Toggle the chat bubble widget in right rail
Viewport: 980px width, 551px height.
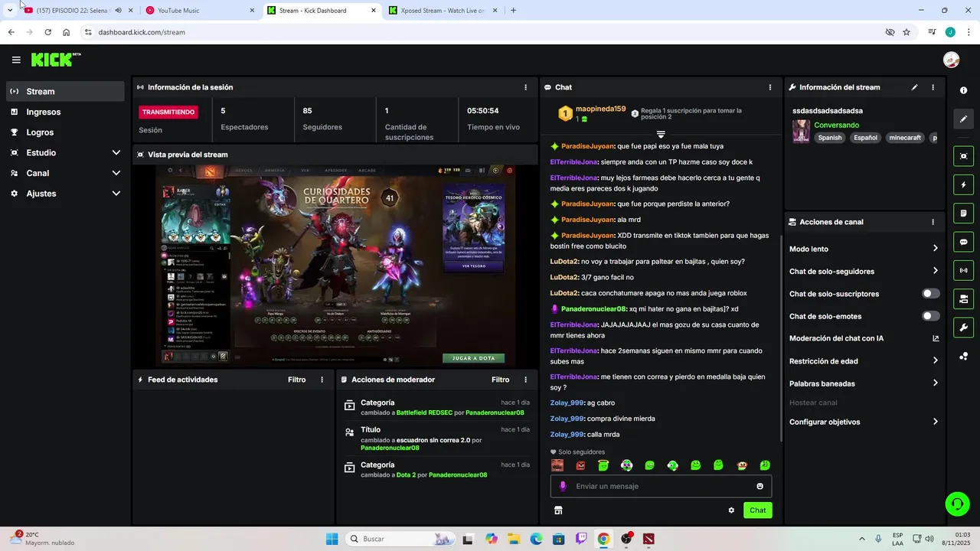pyautogui.click(x=963, y=242)
